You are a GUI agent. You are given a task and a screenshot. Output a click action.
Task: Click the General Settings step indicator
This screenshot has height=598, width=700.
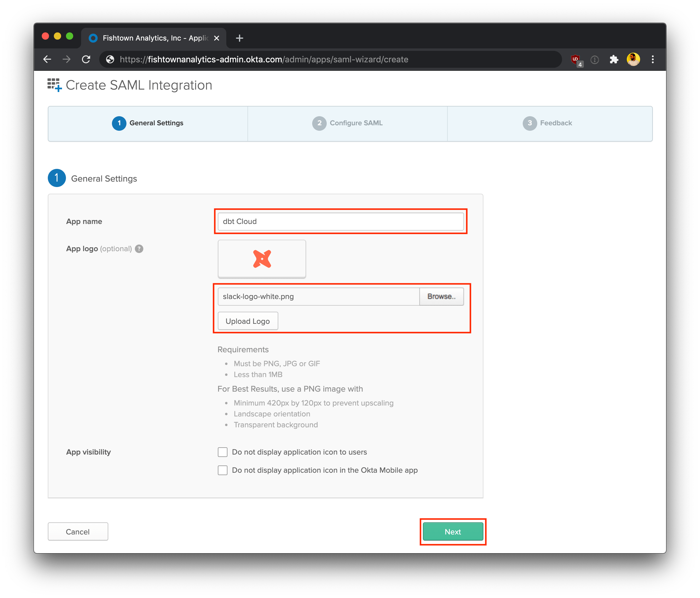click(x=148, y=123)
